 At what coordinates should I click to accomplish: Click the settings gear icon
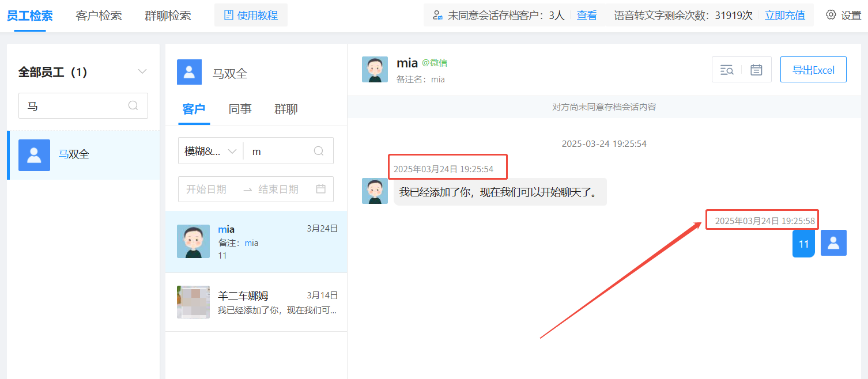[x=831, y=15]
